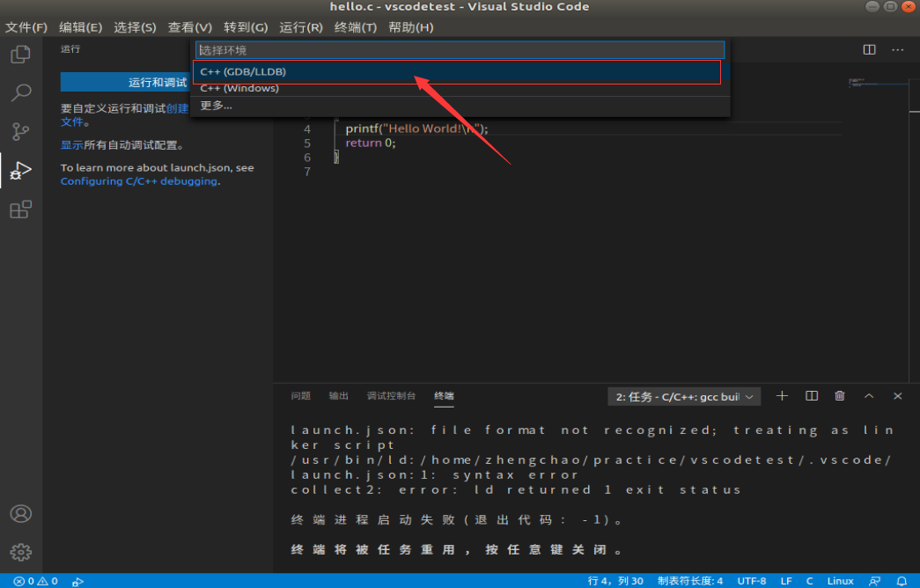Click the return 0; code line
Screen dimensions: 920x588
pyautogui.click(x=371, y=143)
